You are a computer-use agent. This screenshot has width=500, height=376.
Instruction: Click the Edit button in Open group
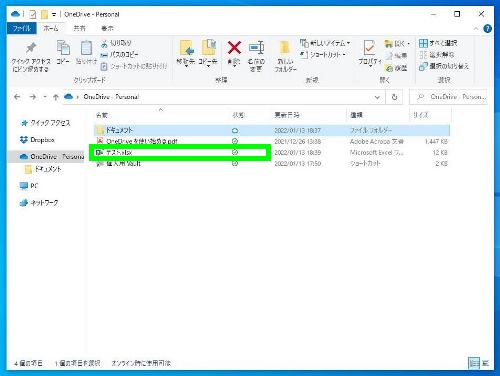(x=396, y=56)
